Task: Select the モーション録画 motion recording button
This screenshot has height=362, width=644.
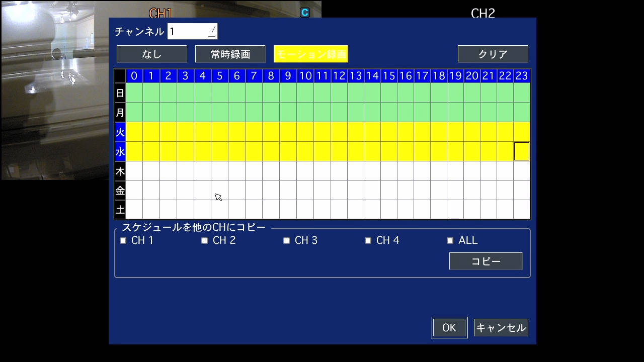Action: [x=311, y=54]
